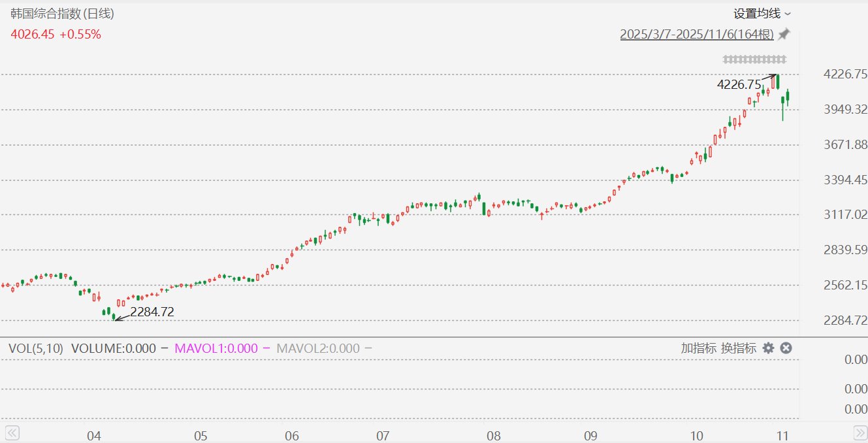Click the chevron next to 设置均线
Image resolution: width=868 pixels, height=443 pixels.
(x=787, y=14)
